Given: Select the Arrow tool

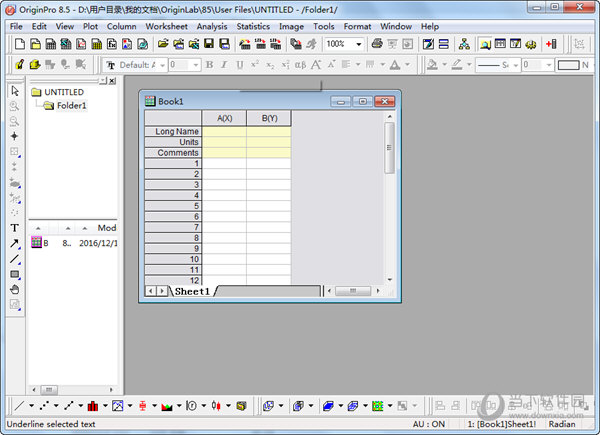Looking at the screenshot, I should [x=15, y=243].
